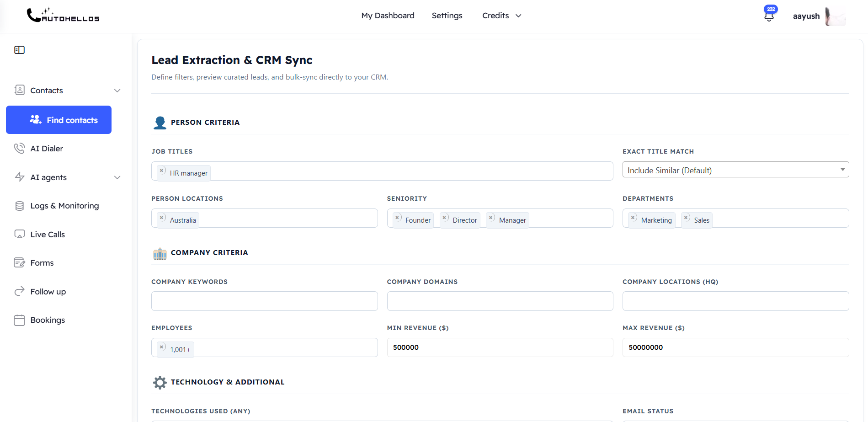Open the notifications bell
The width and height of the screenshot is (868, 422).
pyautogui.click(x=769, y=16)
